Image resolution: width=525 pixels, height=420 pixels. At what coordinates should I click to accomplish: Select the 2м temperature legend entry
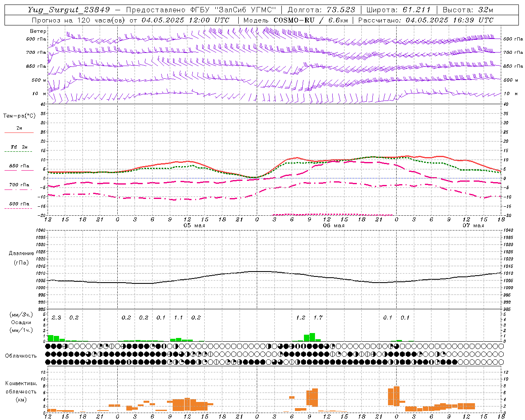[19, 128]
